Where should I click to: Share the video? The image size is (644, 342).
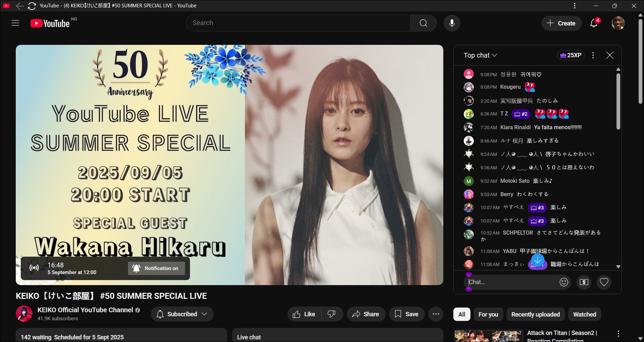(x=366, y=314)
